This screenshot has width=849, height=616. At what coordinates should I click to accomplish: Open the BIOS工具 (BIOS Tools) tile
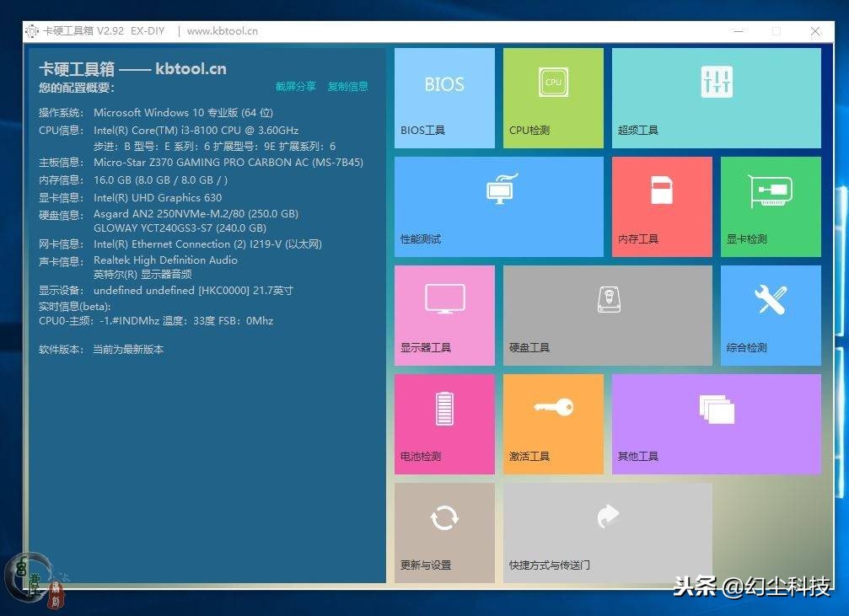tap(444, 97)
